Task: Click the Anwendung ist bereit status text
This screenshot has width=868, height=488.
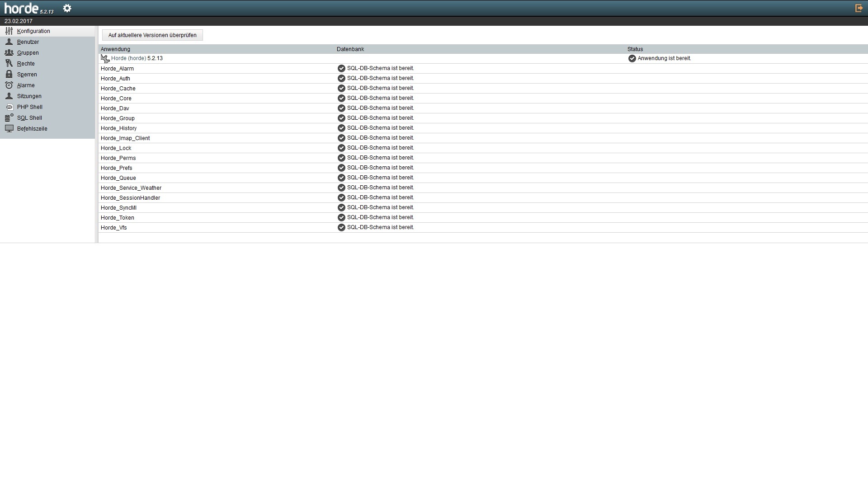Action: 664,58
